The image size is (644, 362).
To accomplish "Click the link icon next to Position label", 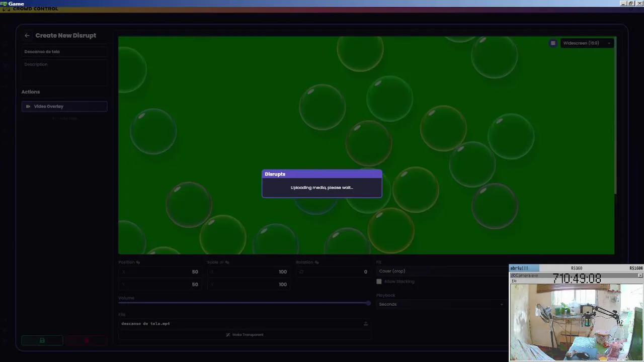I will (138, 262).
